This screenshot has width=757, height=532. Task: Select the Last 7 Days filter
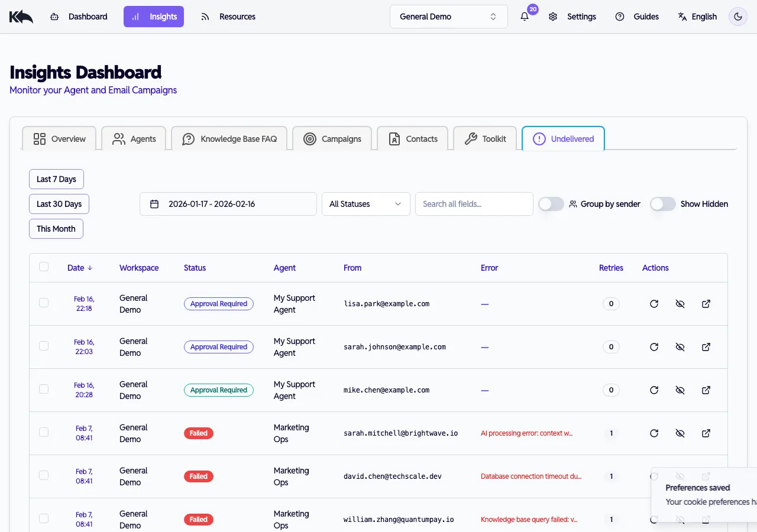tap(56, 179)
